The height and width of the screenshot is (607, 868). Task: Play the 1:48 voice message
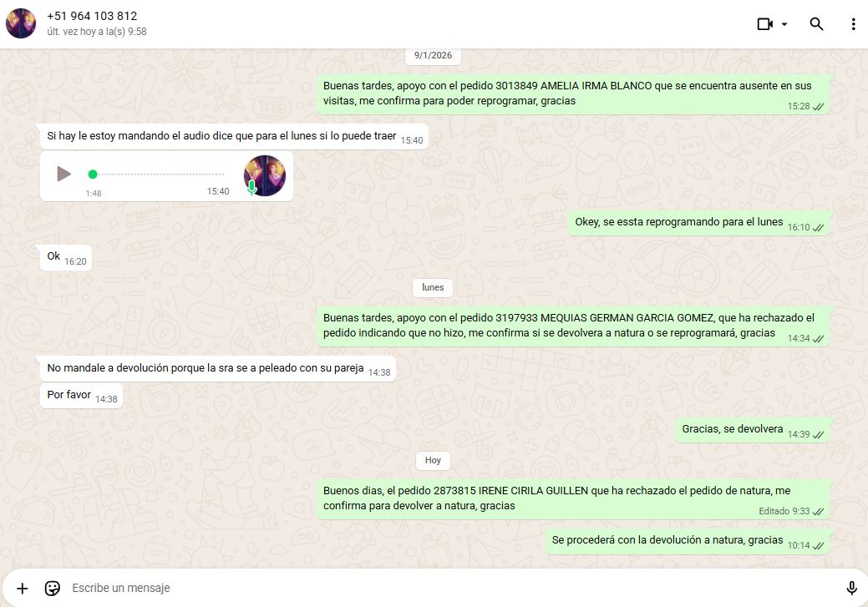[x=63, y=174]
